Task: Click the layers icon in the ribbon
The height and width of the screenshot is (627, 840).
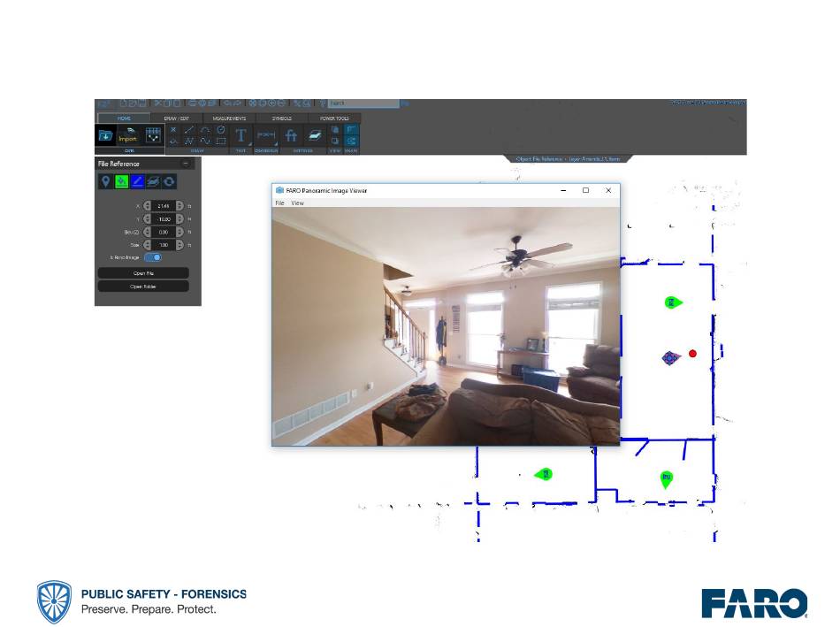Action: 315,135
